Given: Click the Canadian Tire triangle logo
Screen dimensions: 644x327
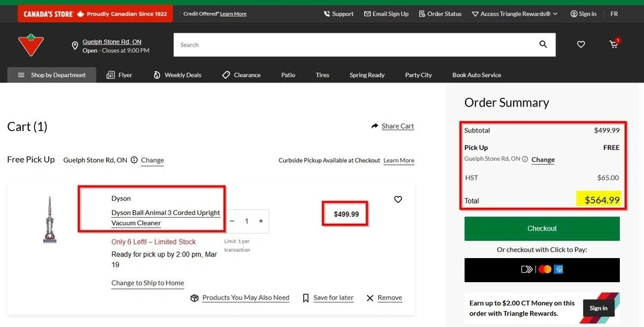Looking at the screenshot, I should (30, 45).
